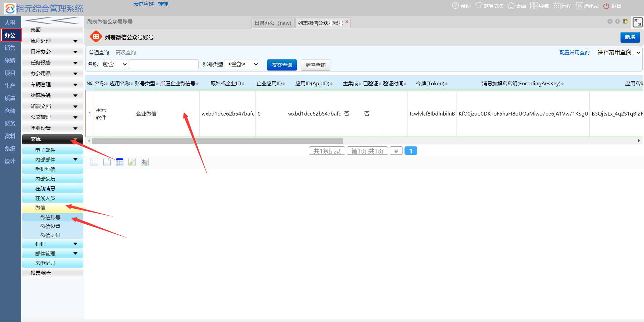Image resolution: width=644 pixels, height=322 pixels.
Task: Click the blank page icon below list
Action: 107,162
